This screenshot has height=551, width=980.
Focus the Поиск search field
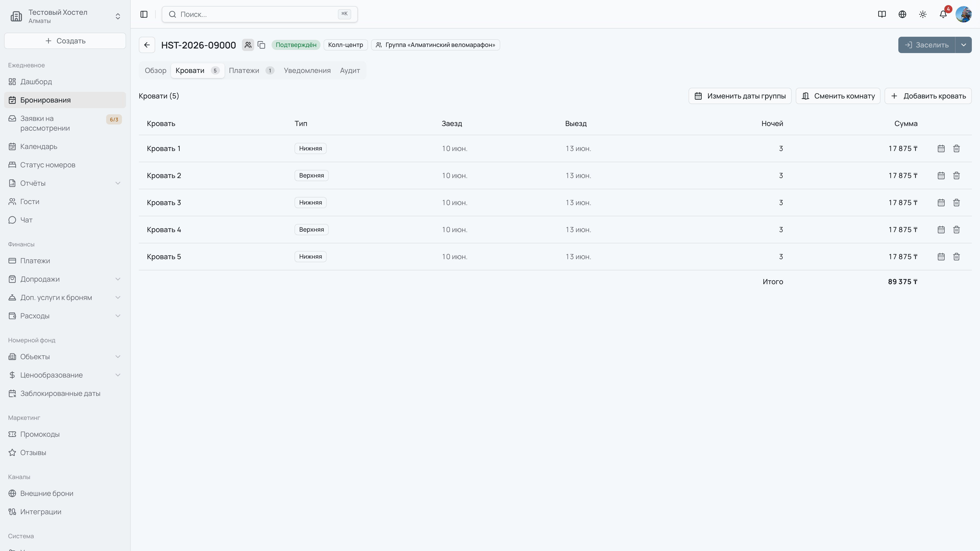[x=260, y=14]
